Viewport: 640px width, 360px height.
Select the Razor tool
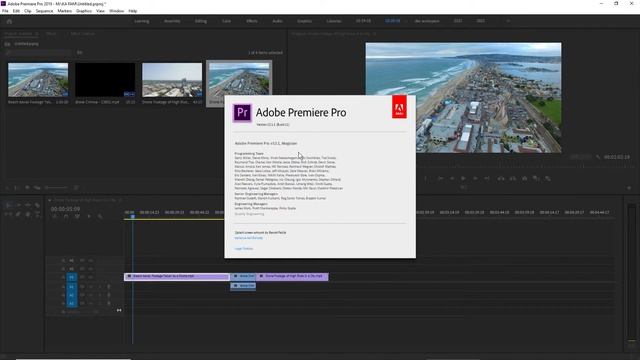click(37, 205)
